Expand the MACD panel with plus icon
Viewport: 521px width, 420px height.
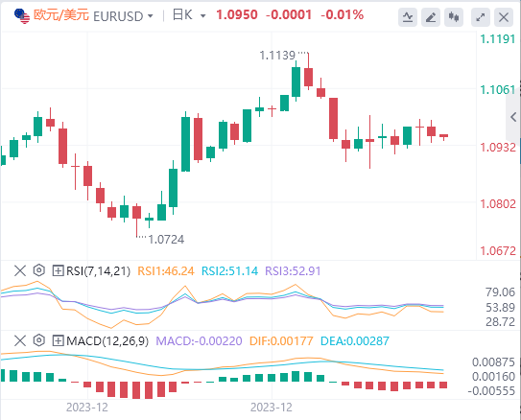58,340
